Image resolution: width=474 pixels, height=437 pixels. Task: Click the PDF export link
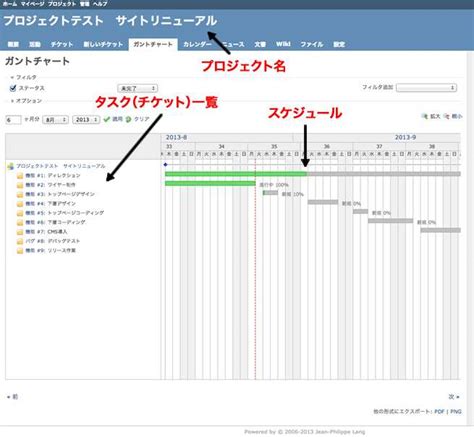(439, 412)
